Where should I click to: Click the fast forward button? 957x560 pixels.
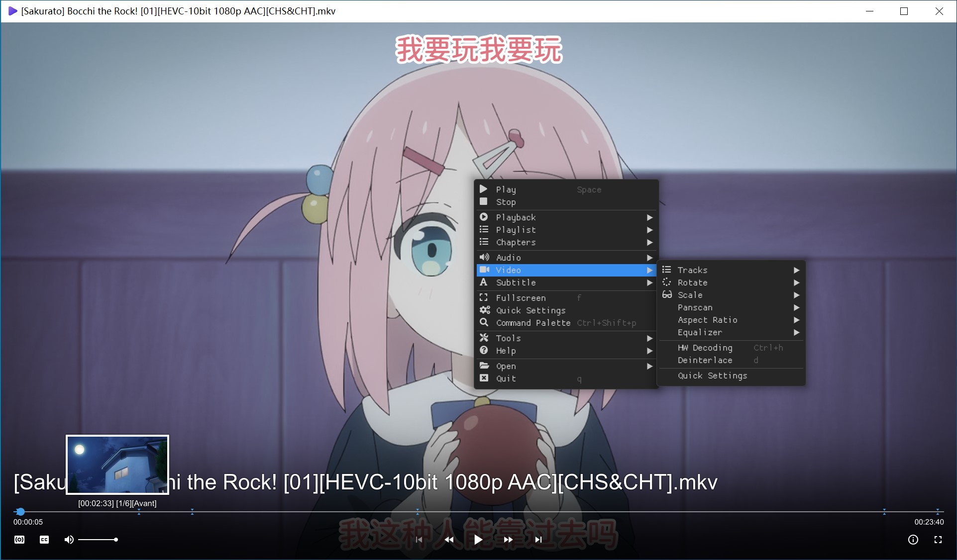pos(508,540)
